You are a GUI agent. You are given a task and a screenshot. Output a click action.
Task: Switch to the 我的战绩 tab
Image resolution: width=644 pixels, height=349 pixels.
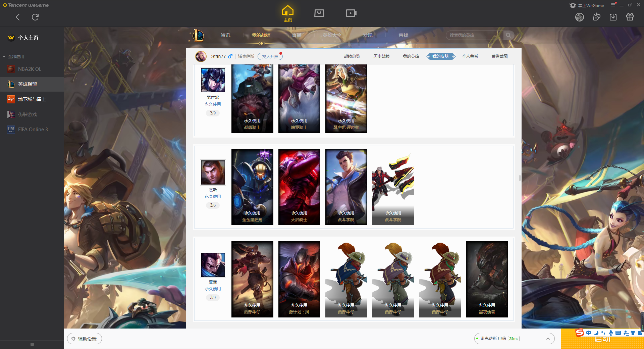coord(261,35)
